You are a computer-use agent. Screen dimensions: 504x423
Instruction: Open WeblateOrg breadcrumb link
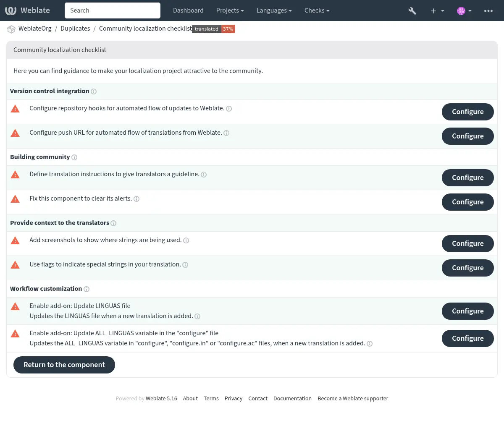35,29
